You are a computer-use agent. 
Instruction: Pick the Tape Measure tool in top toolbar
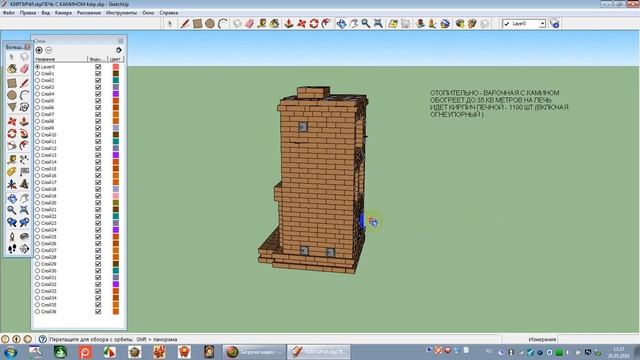(262, 24)
